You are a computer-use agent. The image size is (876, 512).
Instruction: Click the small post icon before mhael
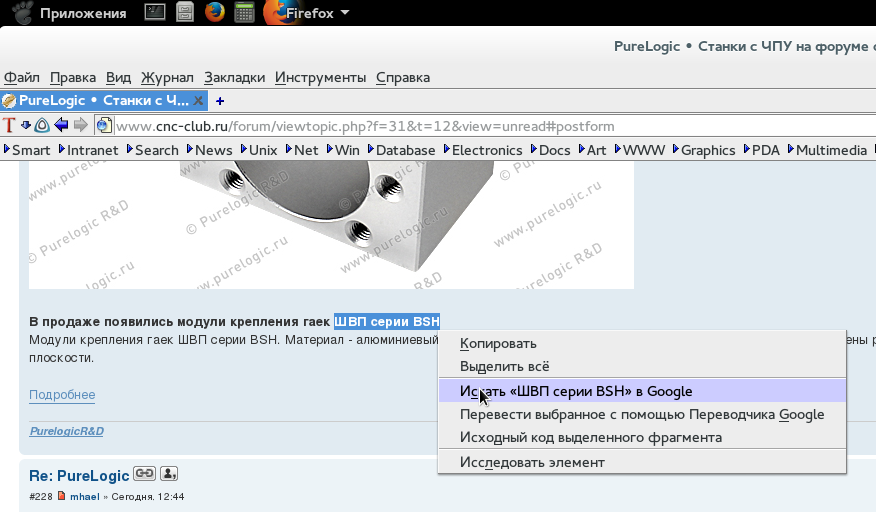61,496
